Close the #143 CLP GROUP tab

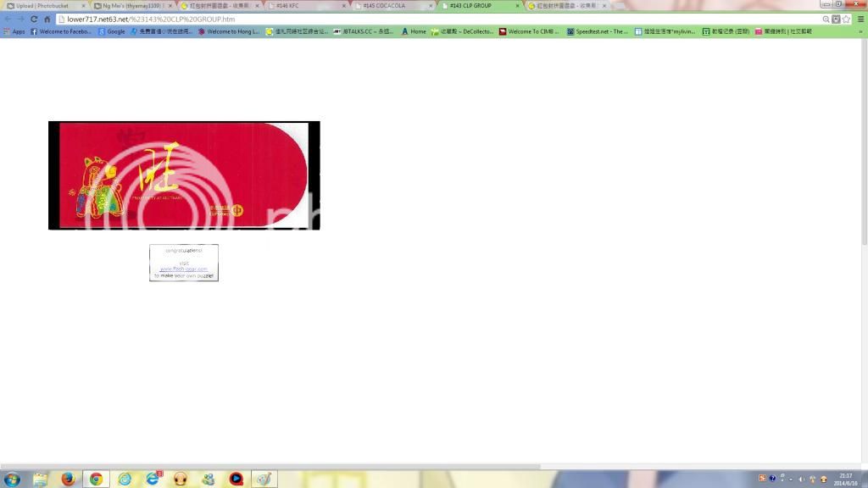tap(517, 6)
